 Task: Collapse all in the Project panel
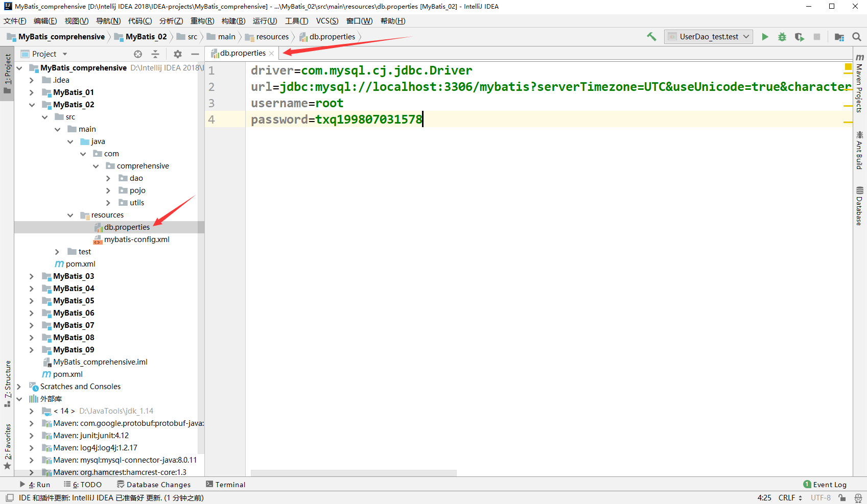point(155,54)
